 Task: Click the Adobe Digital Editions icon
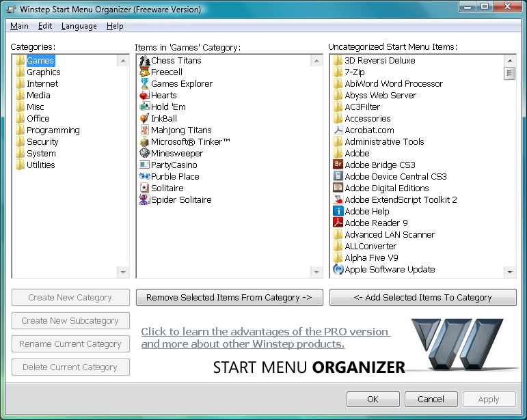click(x=338, y=188)
